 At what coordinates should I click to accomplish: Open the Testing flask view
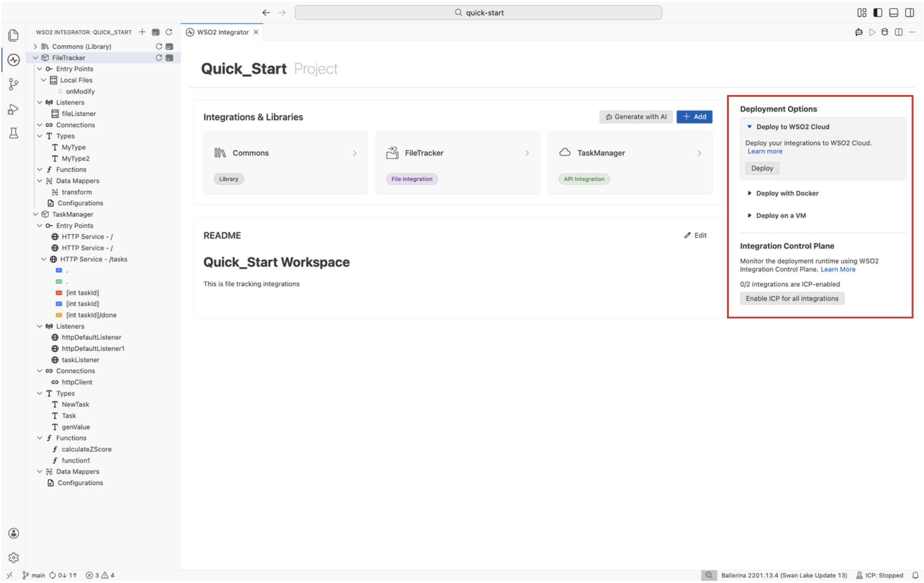click(13, 133)
